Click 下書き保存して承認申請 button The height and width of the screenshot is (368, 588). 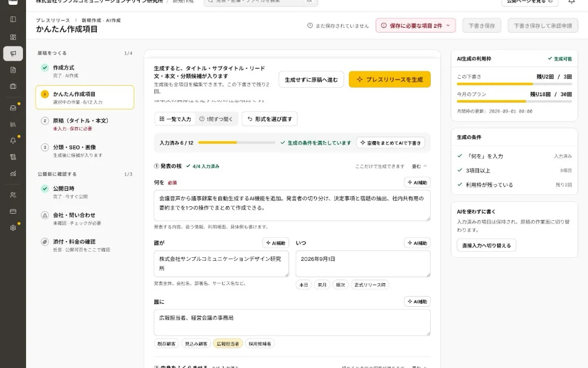coord(543,25)
